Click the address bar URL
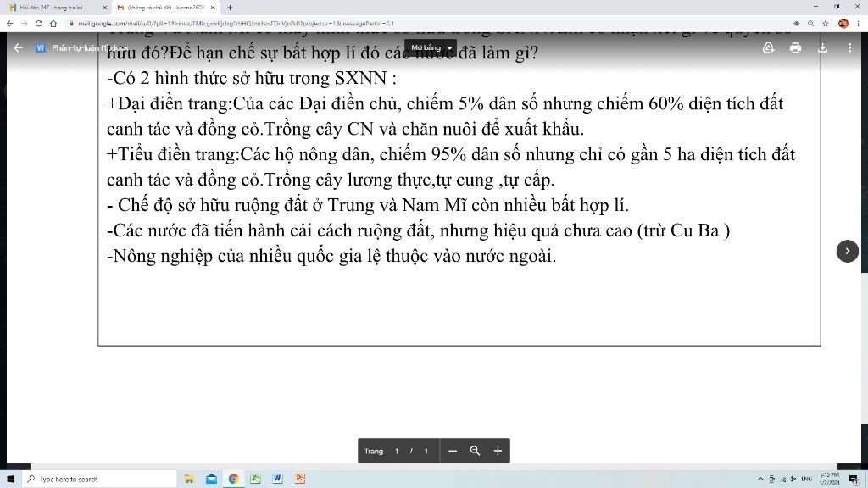Image resolution: width=868 pixels, height=488 pixels. pos(236,24)
